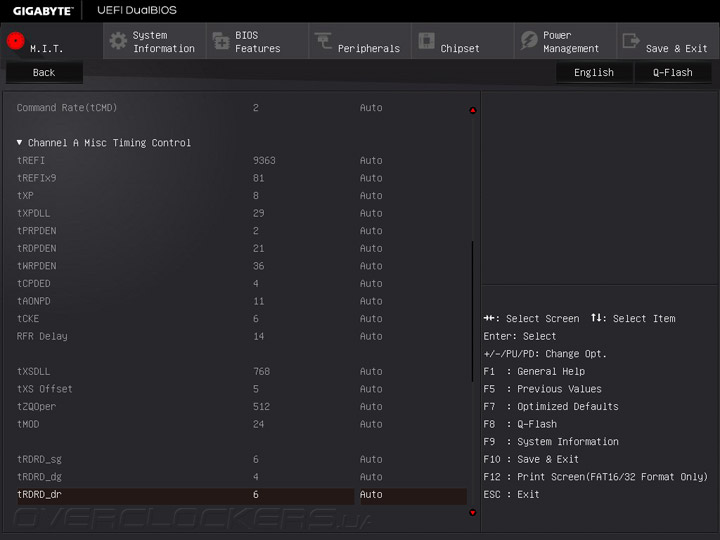This screenshot has width=720, height=540.
Task: Click the System Information gear icon
Action: [x=118, y=41]
